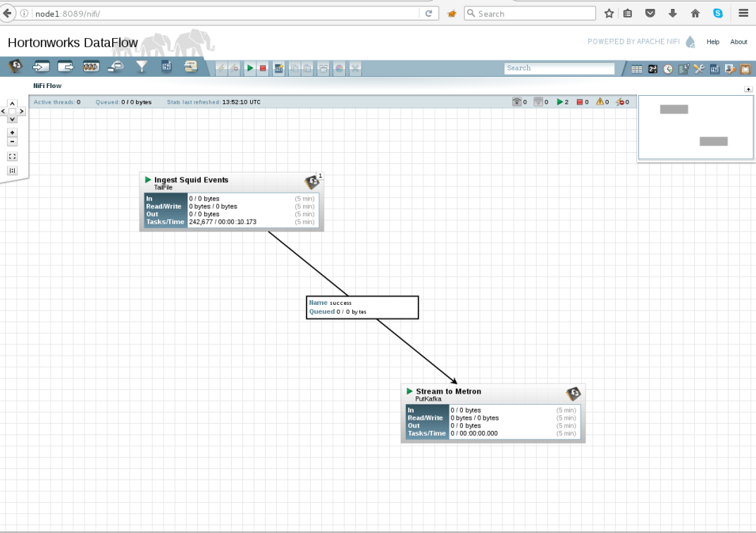756x533 pixels.
Task: Focus the browser Search box
Action: 531,13
